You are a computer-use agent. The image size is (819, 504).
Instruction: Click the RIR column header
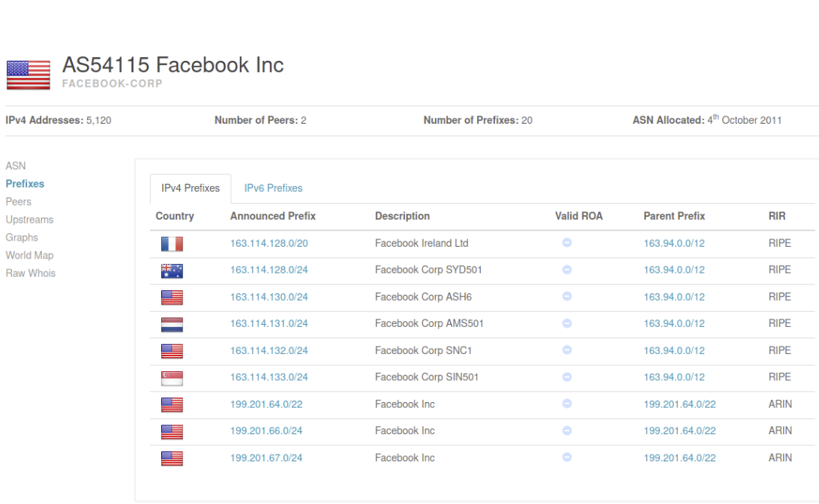[x=777, y=216]
